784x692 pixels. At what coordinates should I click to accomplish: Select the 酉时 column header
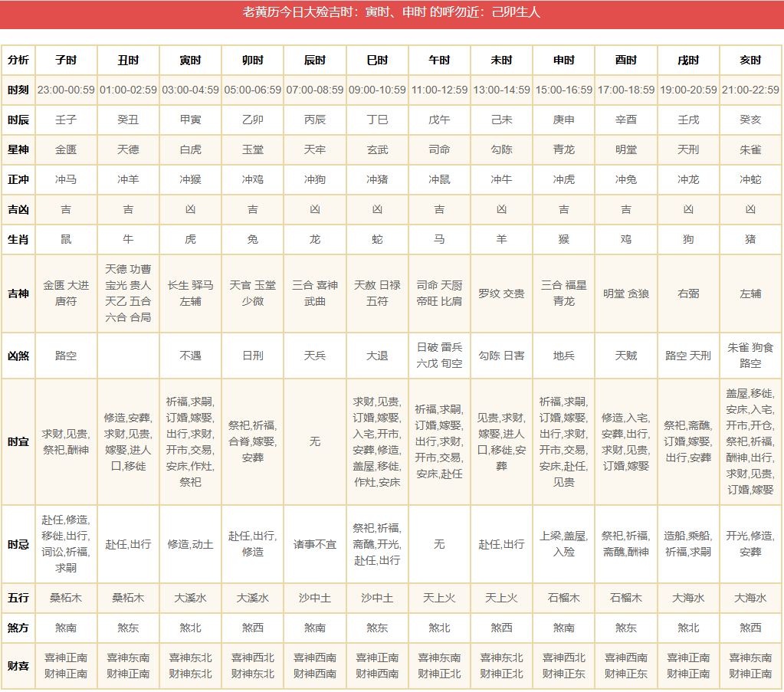pos(626,60)
